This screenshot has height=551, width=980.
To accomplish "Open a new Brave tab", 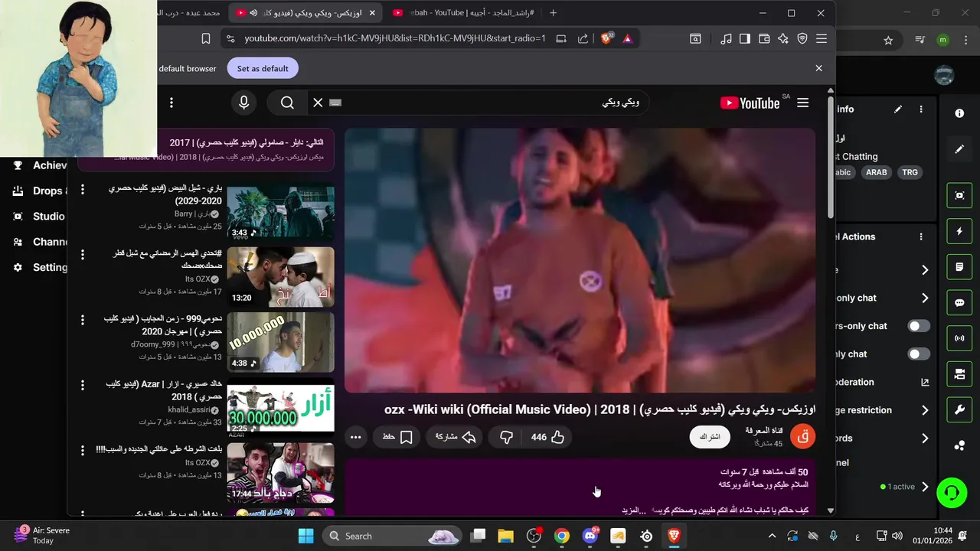I will coord(553,13).
